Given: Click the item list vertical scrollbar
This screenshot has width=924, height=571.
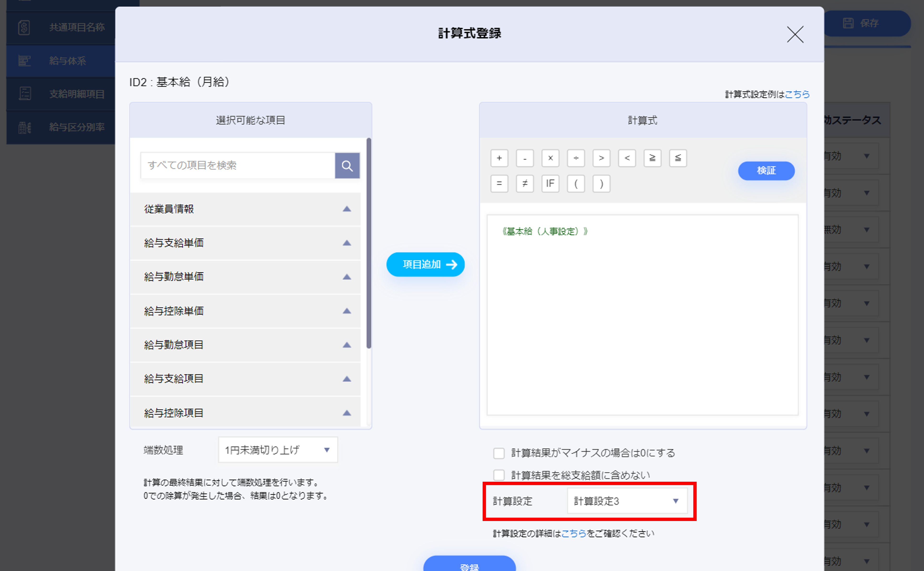Looking at the screenshot, I should tap(368, 244).
